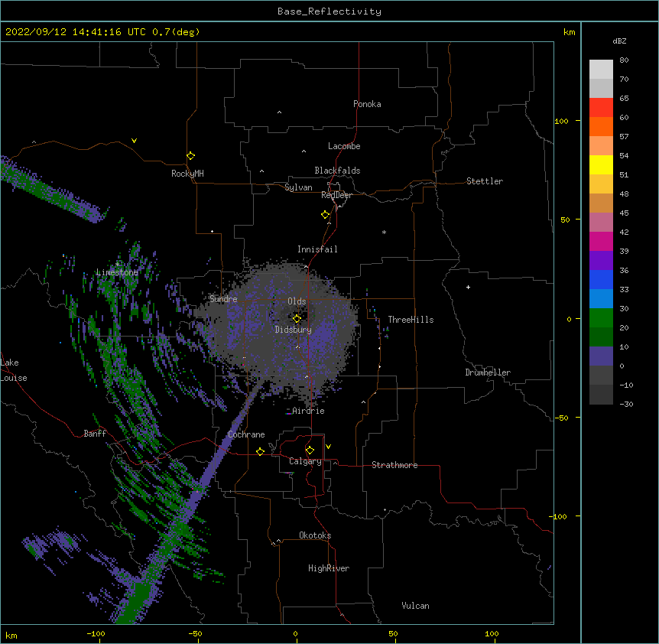The image size is (659, 644).
Task: Click the 80 value in dBZ legend
Action: 624,60
